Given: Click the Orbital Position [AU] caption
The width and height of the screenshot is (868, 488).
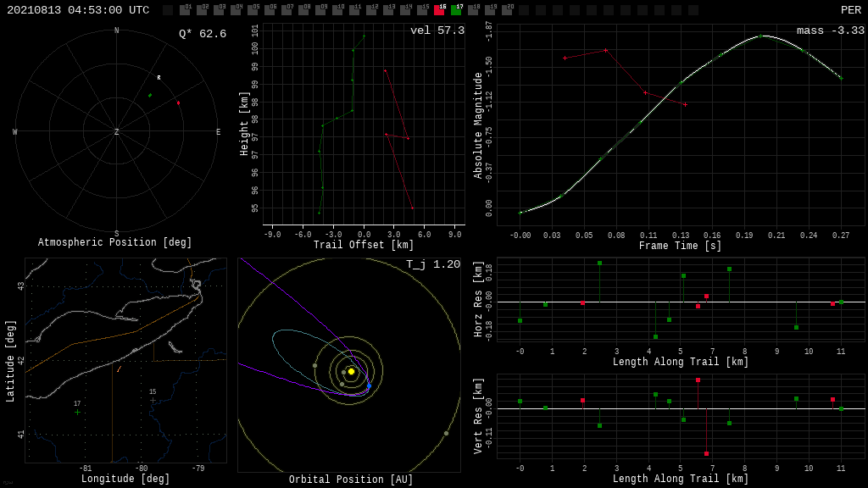Looking at the screenshot, I should pyautogui.click(x=351, y=480).
